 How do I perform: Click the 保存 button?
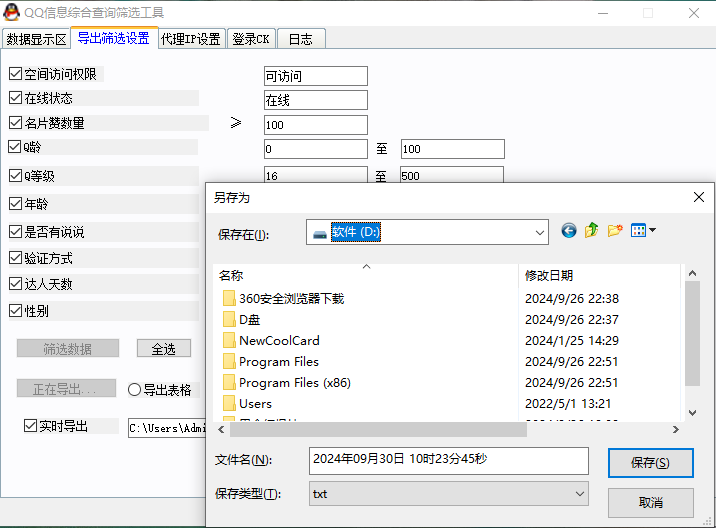[x=650, y=462]
